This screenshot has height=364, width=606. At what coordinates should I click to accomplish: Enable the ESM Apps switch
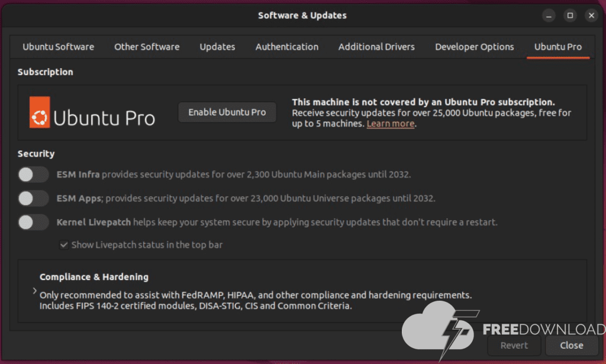tap(33, 198)
